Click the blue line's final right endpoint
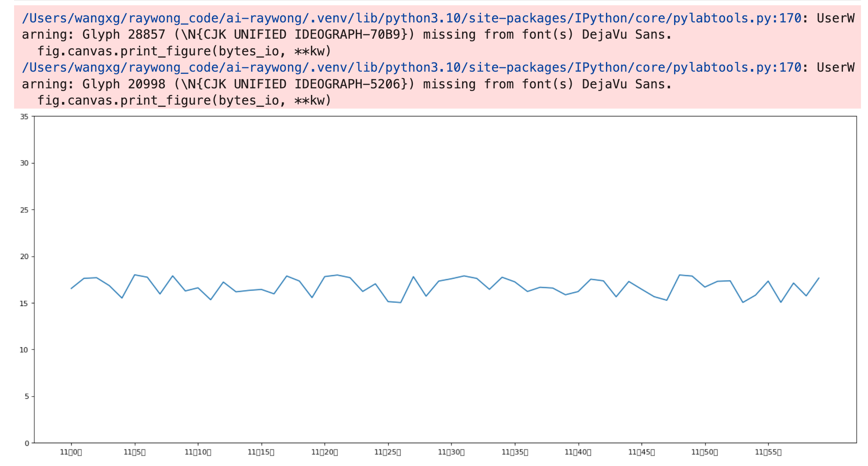This screenshot has width=868, height=466. (819, 278)
